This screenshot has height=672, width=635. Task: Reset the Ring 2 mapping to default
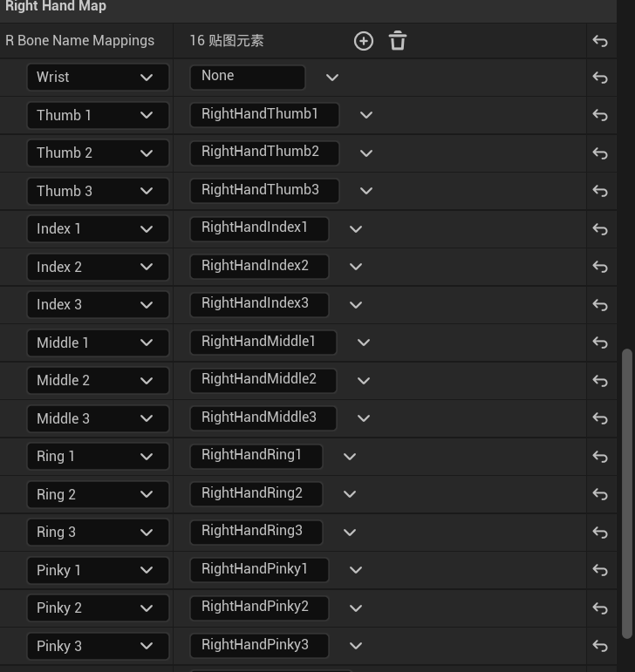click(x=600, y=494)
